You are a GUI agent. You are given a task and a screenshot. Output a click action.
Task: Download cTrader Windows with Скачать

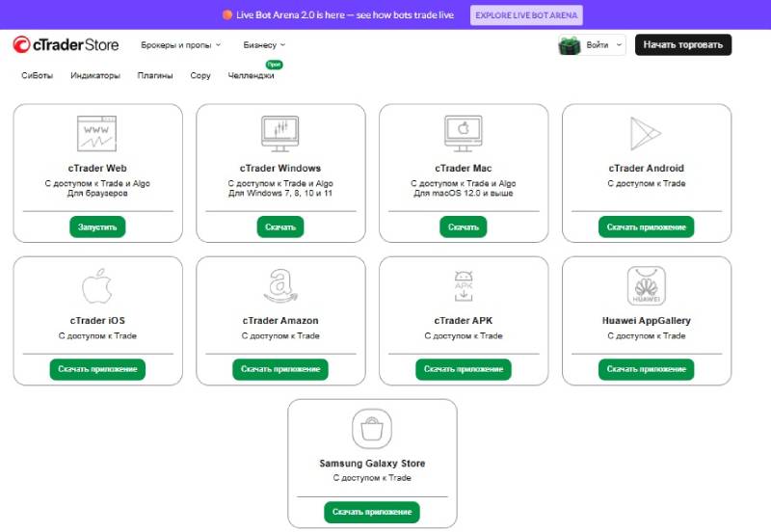pyautogui.click(x=280, y=226)
